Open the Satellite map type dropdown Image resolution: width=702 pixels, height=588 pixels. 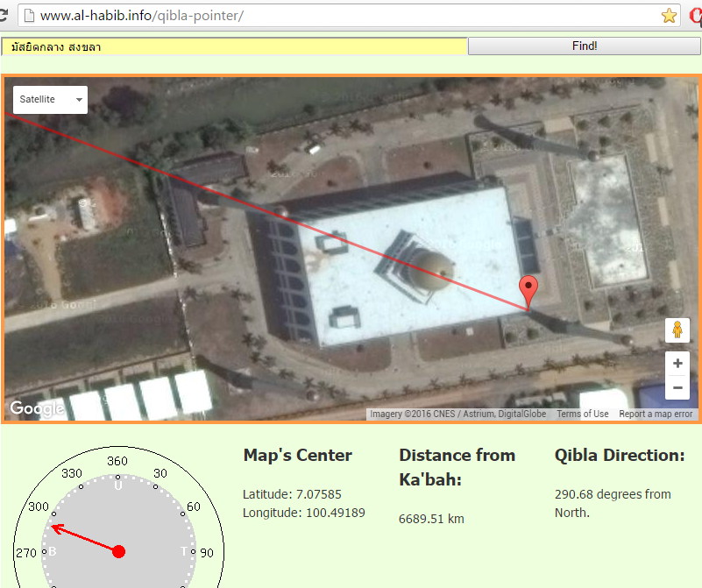pyautogui.click(x=50, y=99)
